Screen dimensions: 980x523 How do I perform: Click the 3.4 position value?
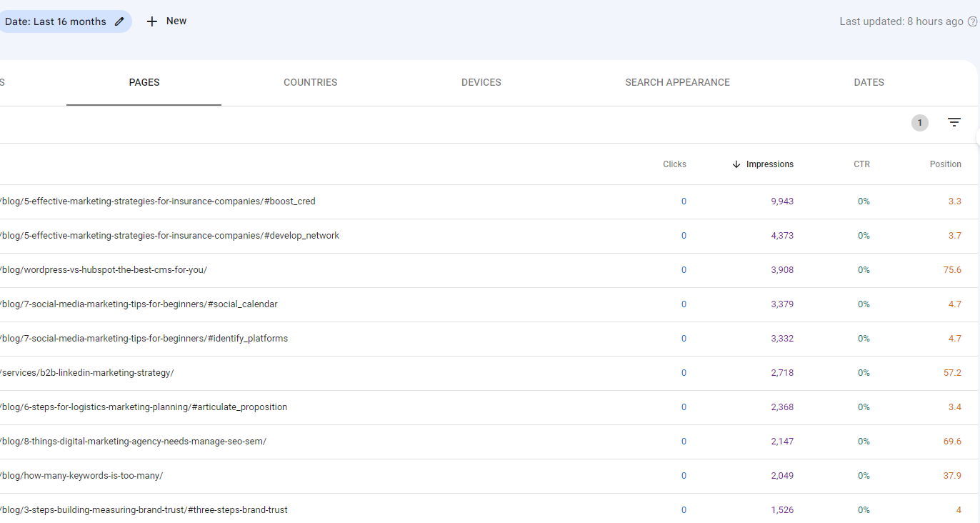pyautogui.click(x=954, y=407)
